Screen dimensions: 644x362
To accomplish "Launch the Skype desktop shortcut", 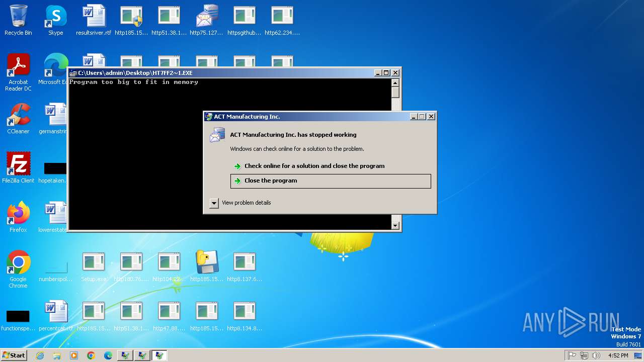I will click(x=56, y=20).
